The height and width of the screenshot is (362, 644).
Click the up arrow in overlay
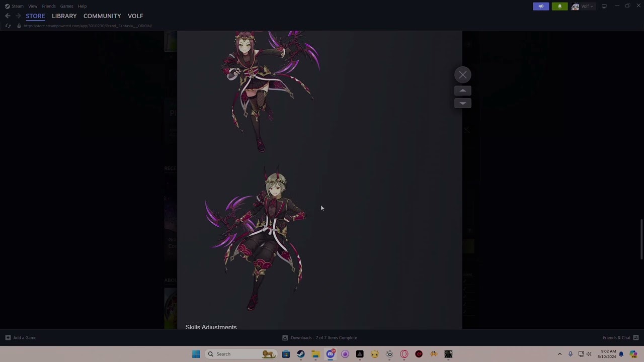coord(462,91)
